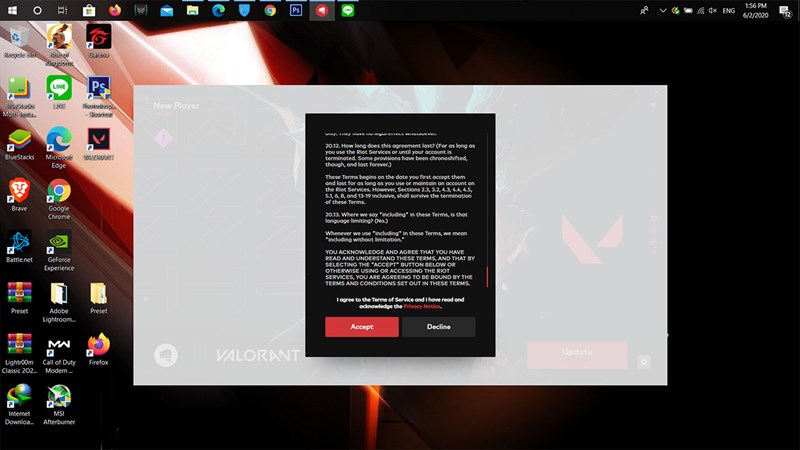Open the Firefox desktop shortcut
800x450 pixels.
(x=98, y=349)
